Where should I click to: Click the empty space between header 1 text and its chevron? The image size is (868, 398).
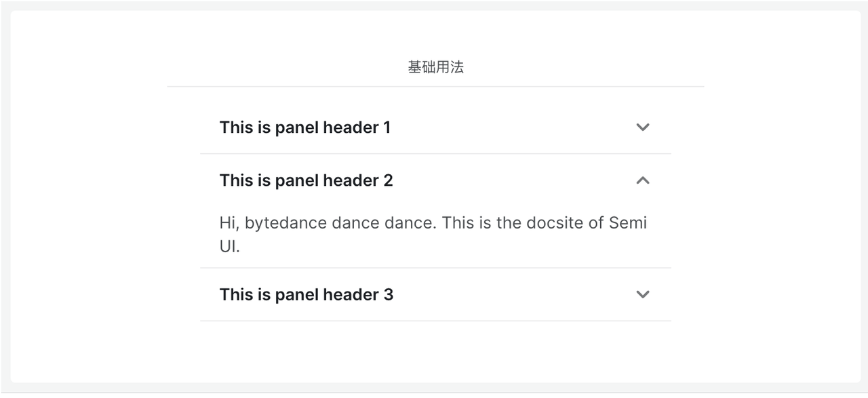(513, 127)
